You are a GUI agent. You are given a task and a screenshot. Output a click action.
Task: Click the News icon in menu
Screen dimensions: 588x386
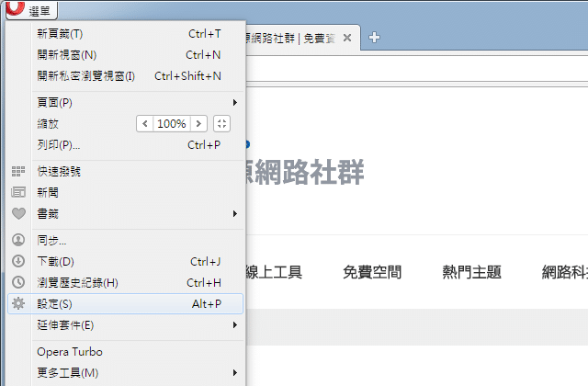pyautogui.click(x=17, y=192)
